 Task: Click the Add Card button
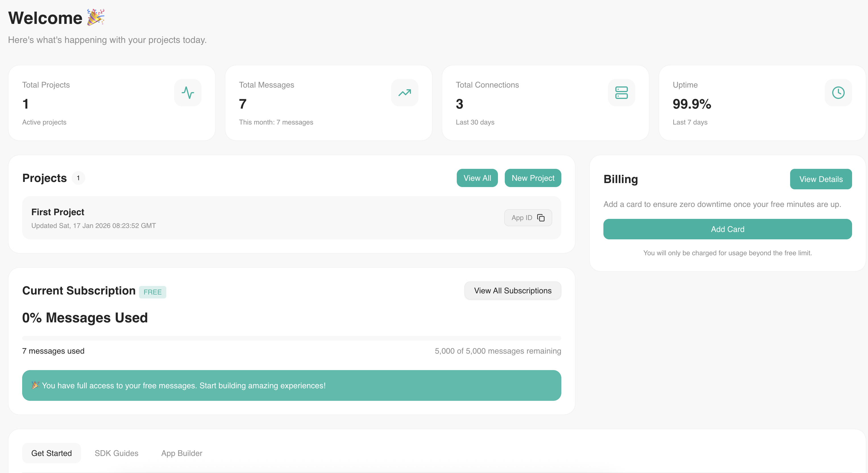[x=727, y=229]
